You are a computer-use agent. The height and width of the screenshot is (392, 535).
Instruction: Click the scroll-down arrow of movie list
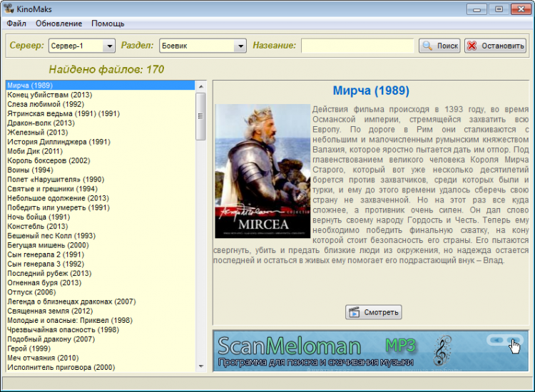(200, 366)
